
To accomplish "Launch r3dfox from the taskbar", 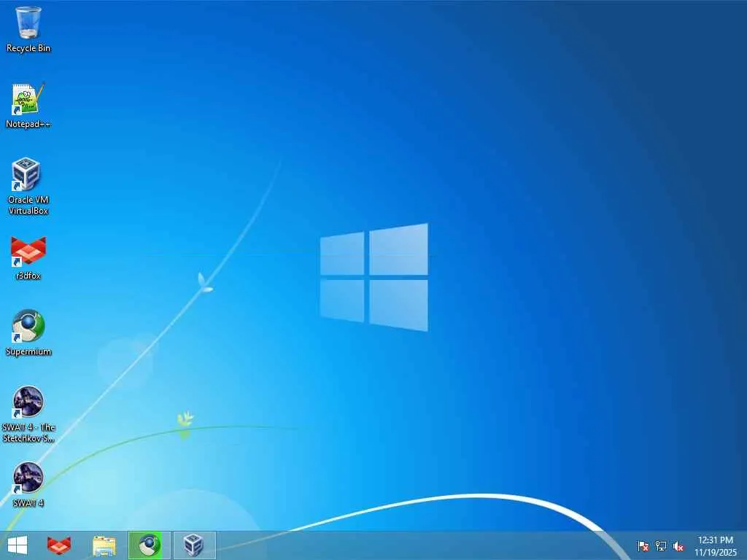I will pos(59,545).
